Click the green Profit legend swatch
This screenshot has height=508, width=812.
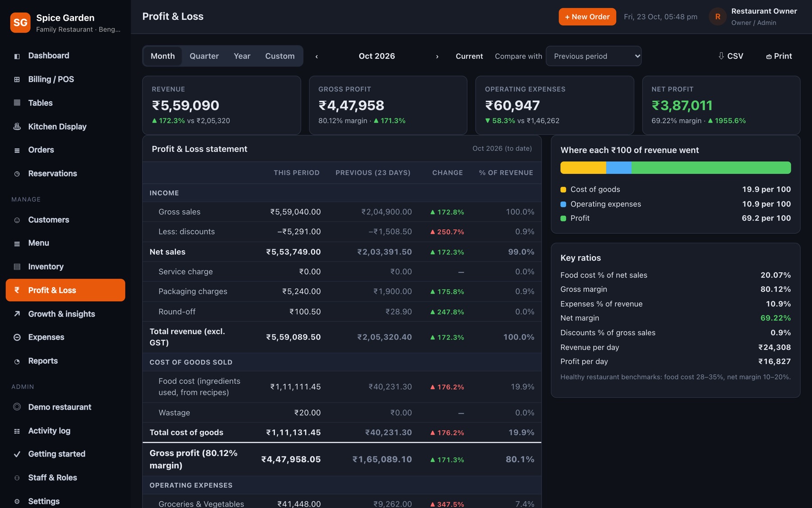point(563,219)
